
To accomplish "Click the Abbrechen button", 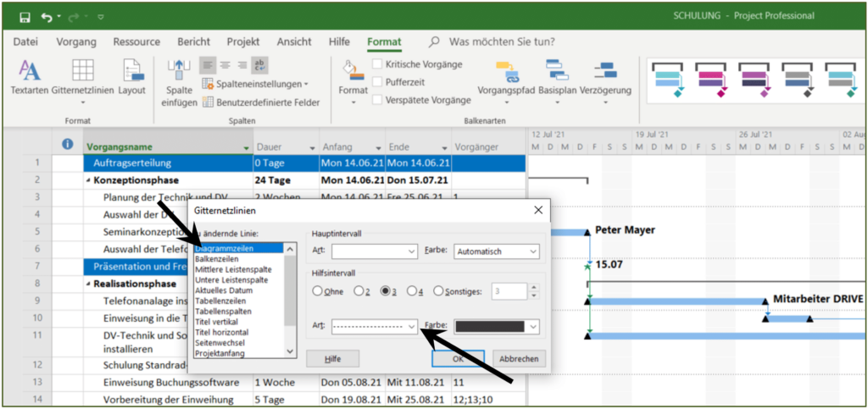I will [x=519, y=358].
